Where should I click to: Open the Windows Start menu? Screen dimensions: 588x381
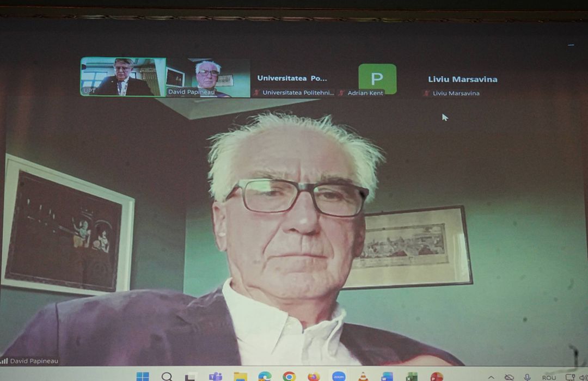click(143, 377)
